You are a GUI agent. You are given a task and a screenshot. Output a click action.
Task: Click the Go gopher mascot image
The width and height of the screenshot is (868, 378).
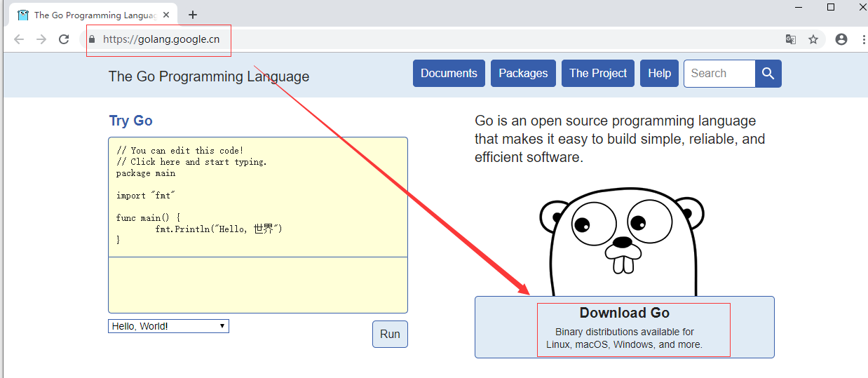pyautogui.click(x=622, y=242)
